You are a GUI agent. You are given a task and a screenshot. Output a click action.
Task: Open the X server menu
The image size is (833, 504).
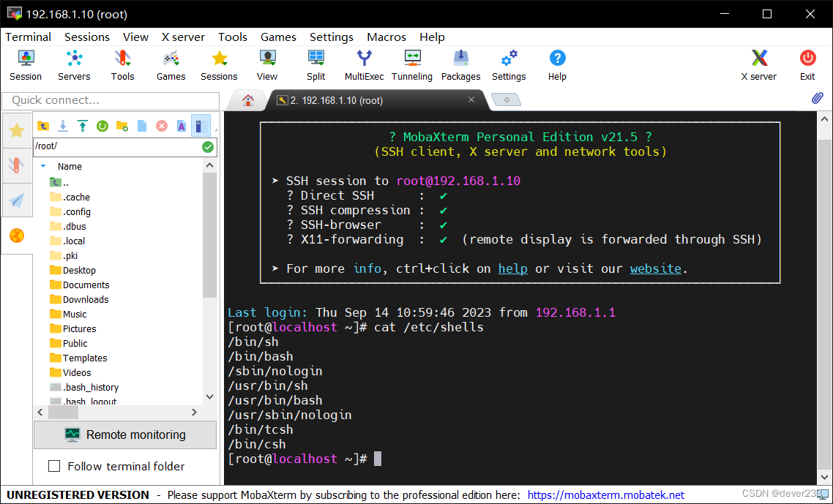pyautogui.click(x=183, y=37)
